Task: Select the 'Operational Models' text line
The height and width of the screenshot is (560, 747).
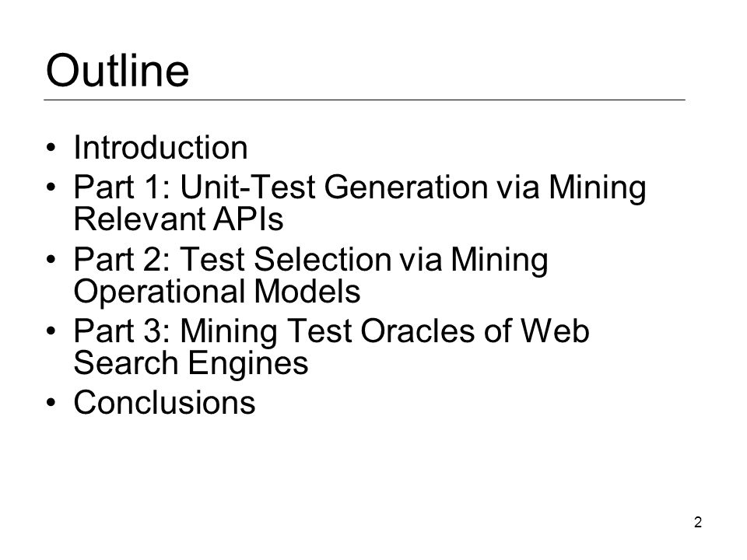Action: 217,292
